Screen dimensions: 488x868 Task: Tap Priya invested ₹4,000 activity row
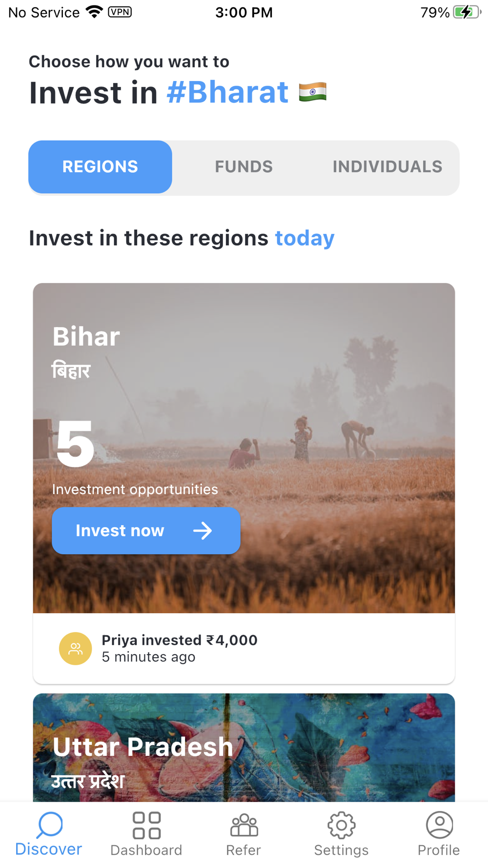click(179, 648)
